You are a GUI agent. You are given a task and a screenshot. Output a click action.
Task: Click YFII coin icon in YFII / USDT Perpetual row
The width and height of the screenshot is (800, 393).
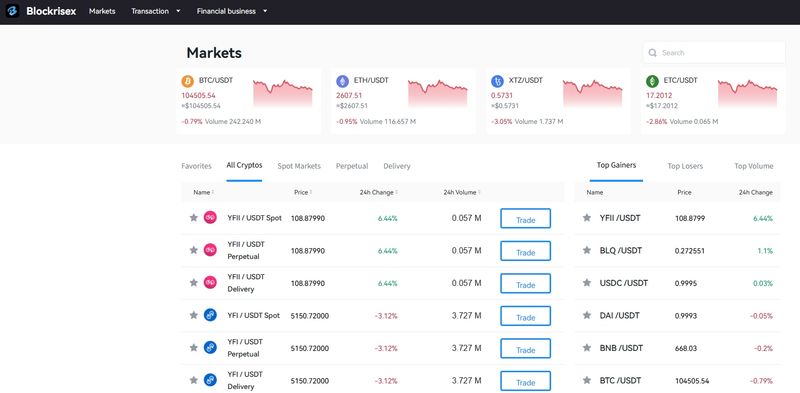pyautogui.click(x=210, y=250)
